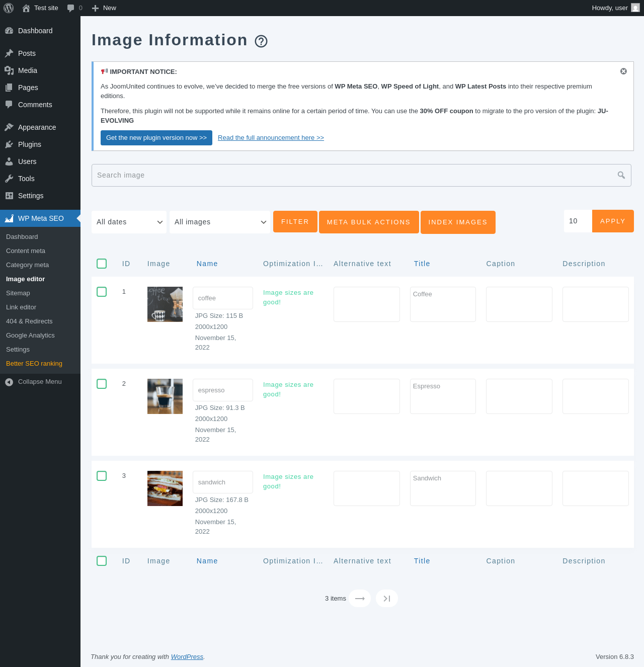The width and height of the screenshot is (644, 667).
Task: Open WordPress logo menu in admin bar
Action: coord(9,8)
